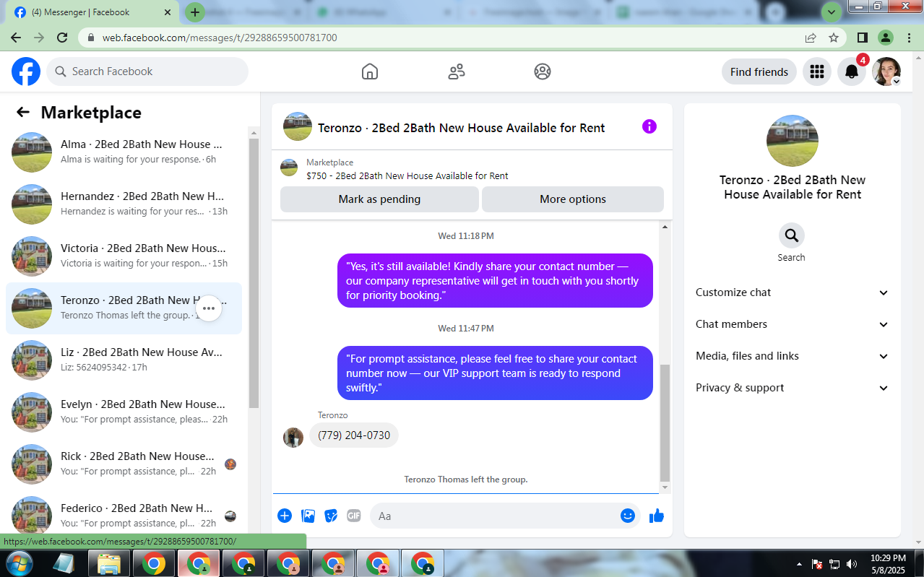Click the (779) 204-0730 message

(x=354, y=435)
